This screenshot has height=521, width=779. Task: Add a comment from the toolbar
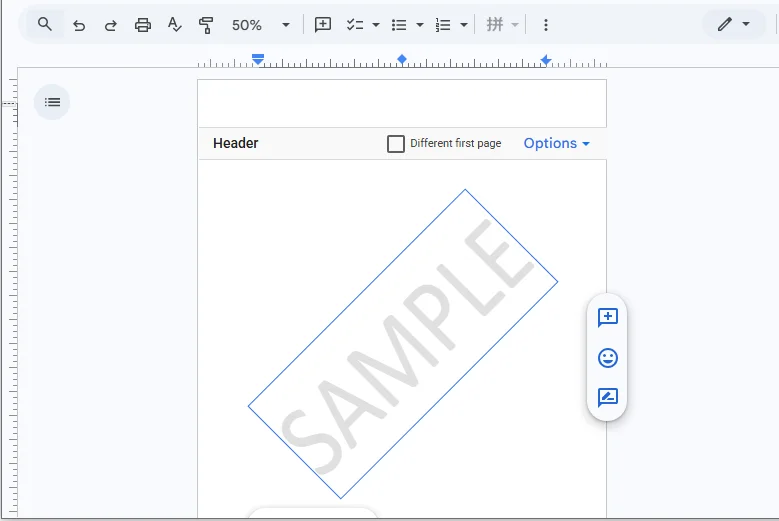click(323, 25)
